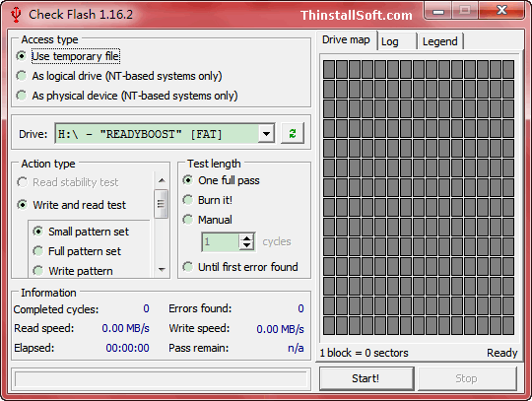Click the Write speed 0.00 MB/s value
Image resolution: width=532 pixels, height=401 pixels.
280,329
